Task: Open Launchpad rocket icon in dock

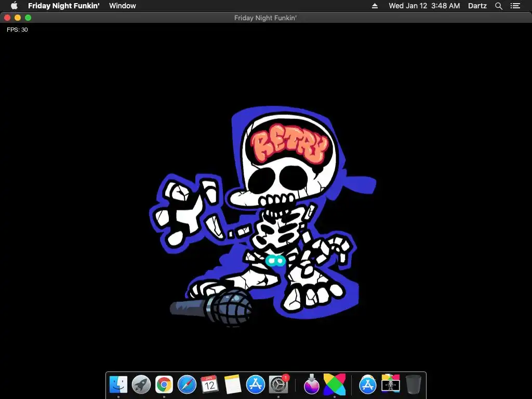Action: pyautogui.click(x=141, y=384)
